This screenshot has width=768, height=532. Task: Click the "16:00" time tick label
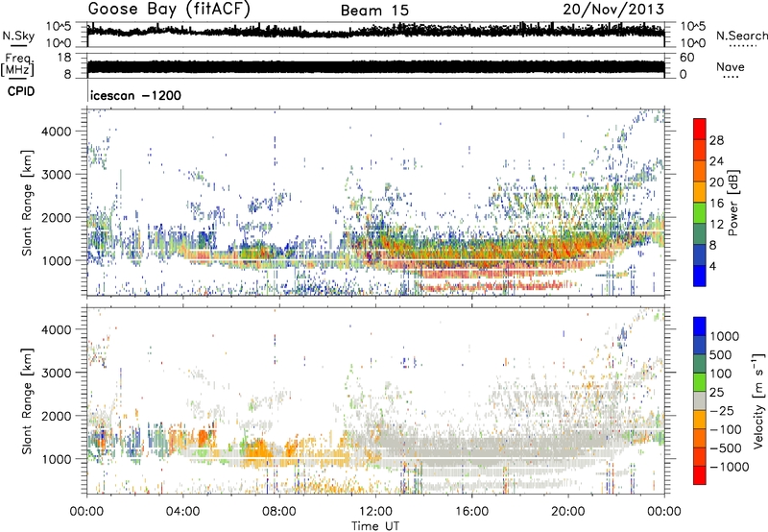click(471, 512)
